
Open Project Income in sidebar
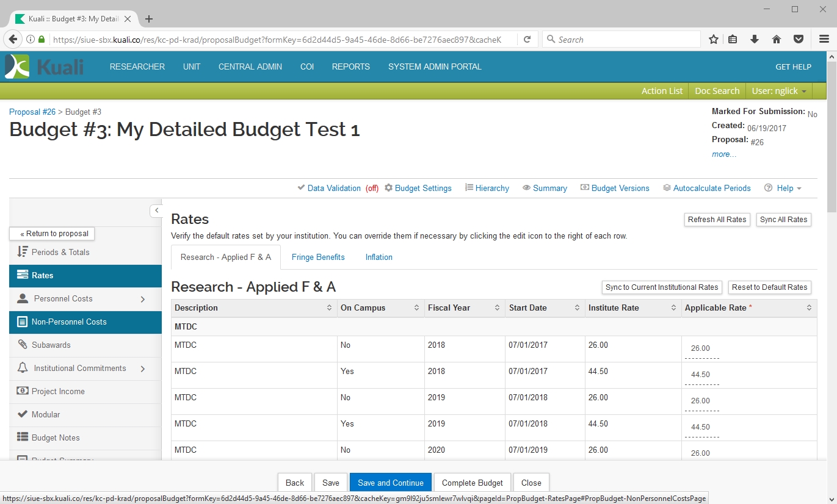(58, 391)
